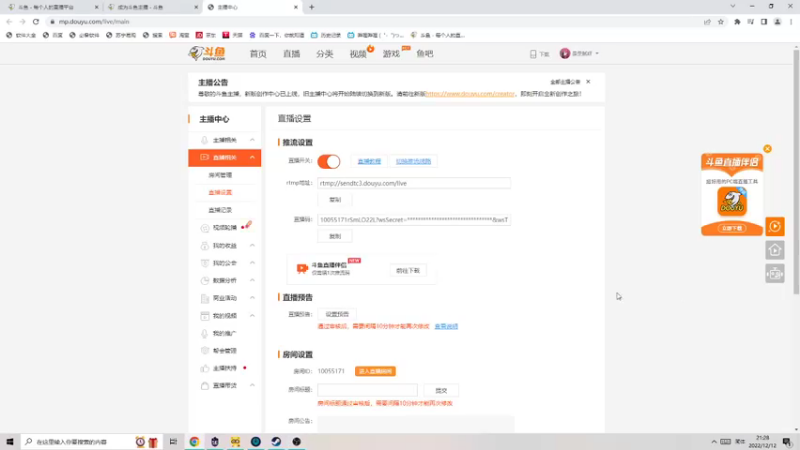Click the switch push-stream line link
Viewport: 800px width, 450px height.
pos(413,161)
